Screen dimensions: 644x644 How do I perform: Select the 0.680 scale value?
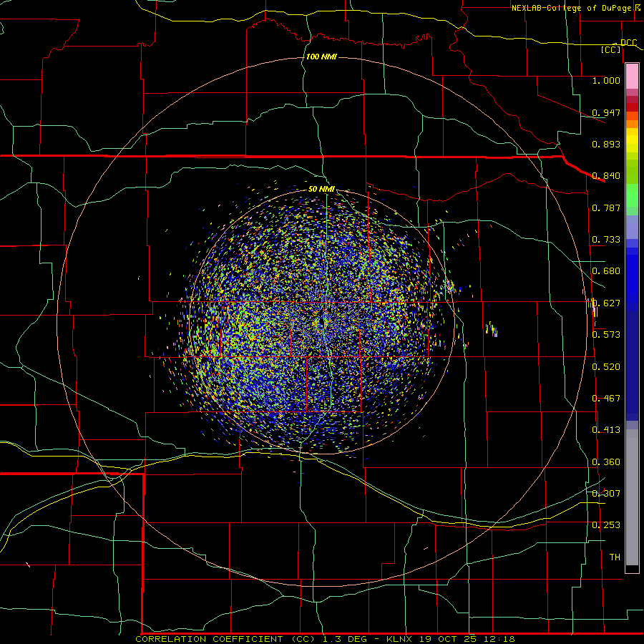pos(606,271)
